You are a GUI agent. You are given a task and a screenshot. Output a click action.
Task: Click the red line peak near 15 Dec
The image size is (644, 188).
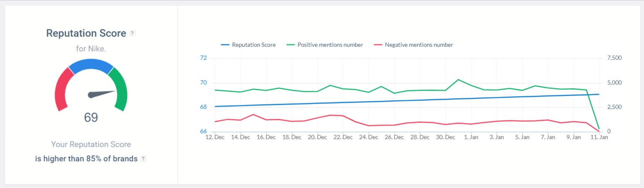tap(253, 114)
